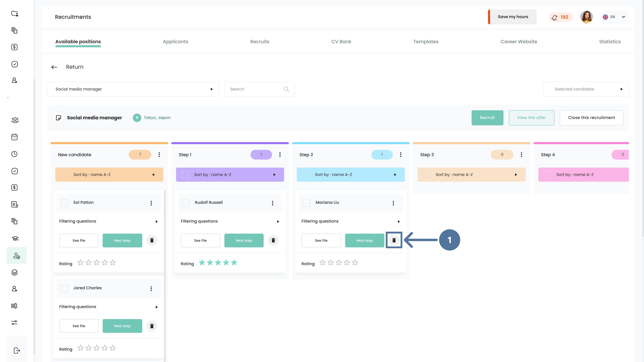Open the Social media manager position dropdown
The height and width of the screenshot is (362, 644).
(133, 89)
